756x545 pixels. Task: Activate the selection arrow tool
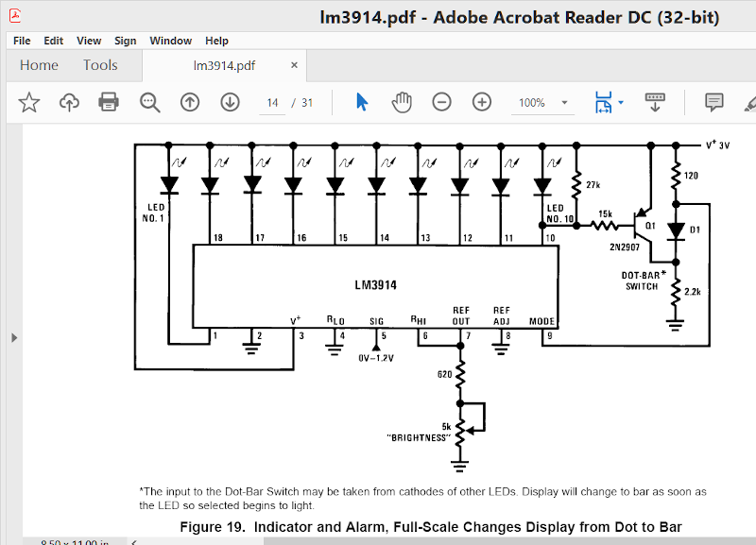(x=362, y=102)
